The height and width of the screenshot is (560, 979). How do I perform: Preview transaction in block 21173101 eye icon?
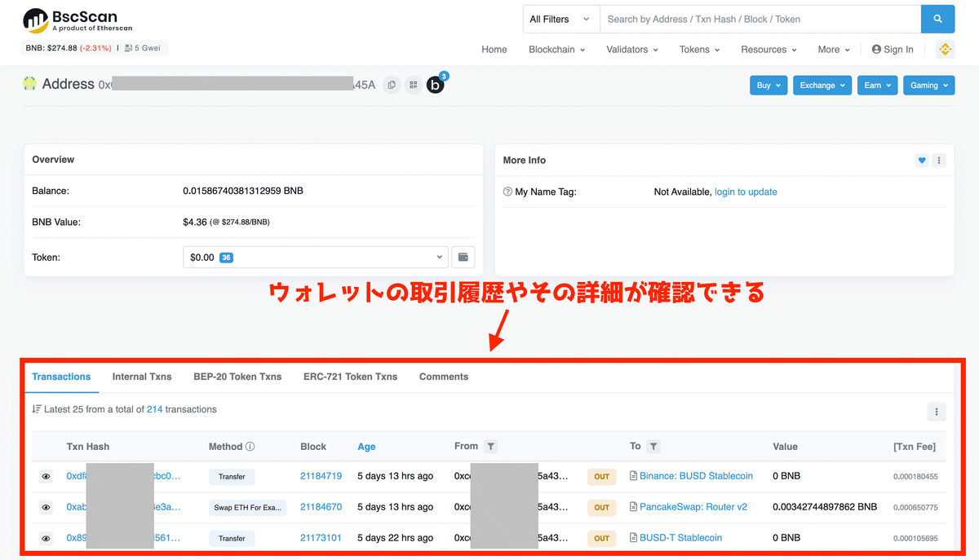click(47, 538)
